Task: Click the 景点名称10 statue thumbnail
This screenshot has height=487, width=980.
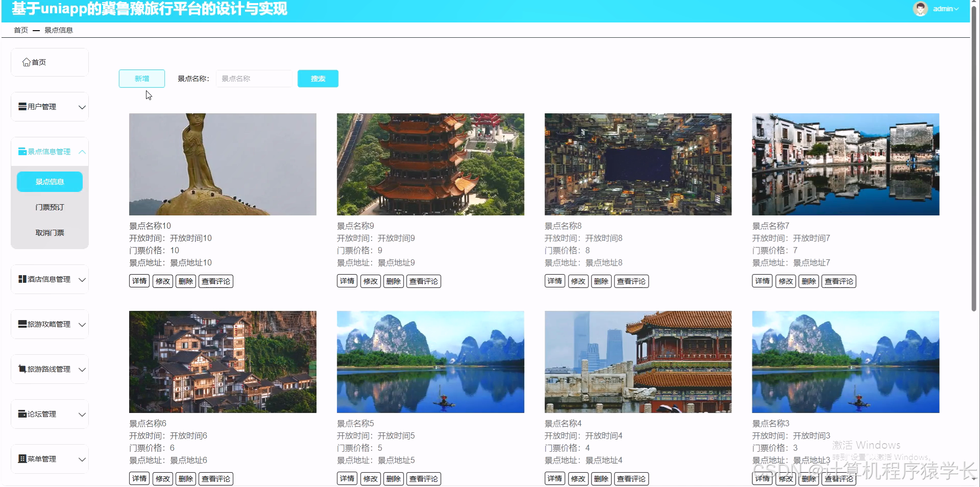Action: [x=223, y=164]
